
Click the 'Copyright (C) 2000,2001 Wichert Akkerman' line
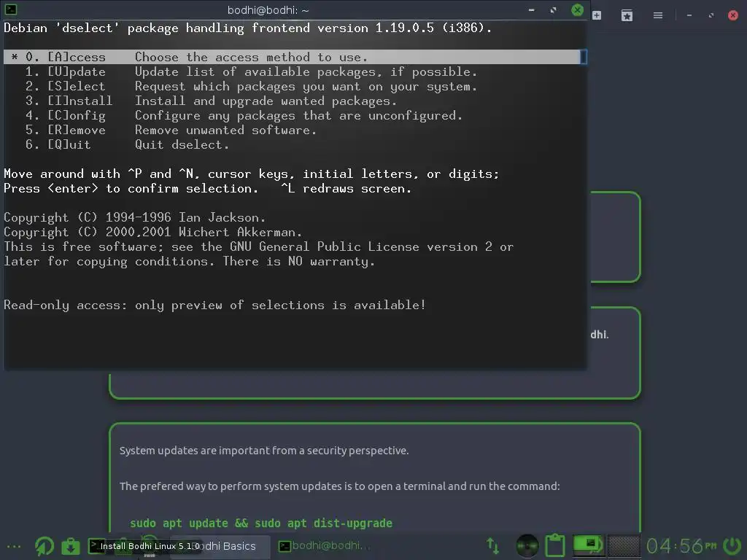click(x=152, y=233)
